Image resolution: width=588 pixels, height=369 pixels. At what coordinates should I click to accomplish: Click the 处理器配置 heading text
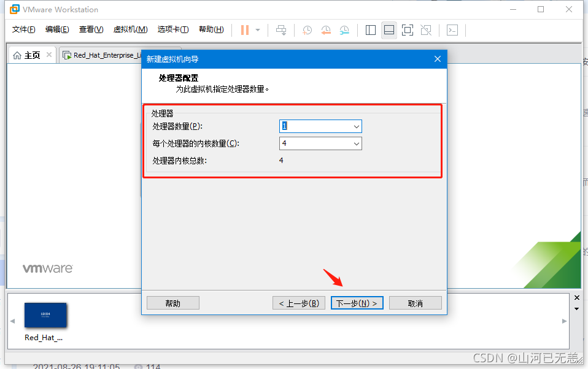(179, 78)
